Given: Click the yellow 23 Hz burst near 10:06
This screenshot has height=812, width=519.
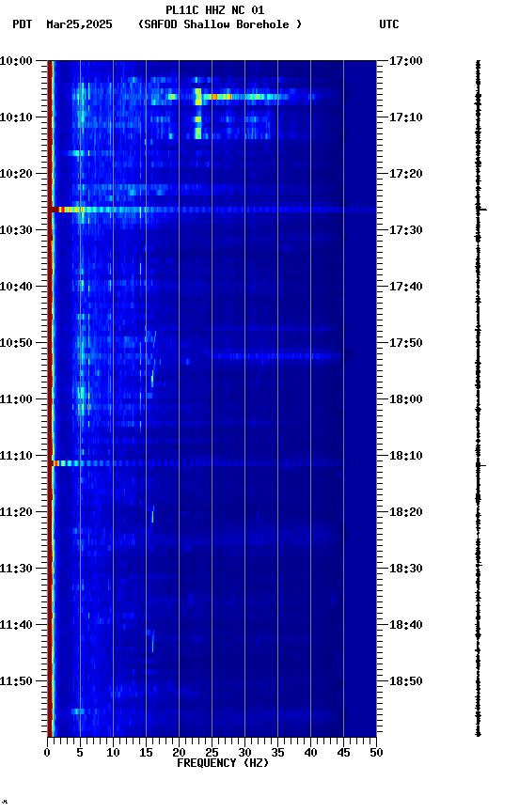Looking at the screenshot, I should click(x=197, y=97).
